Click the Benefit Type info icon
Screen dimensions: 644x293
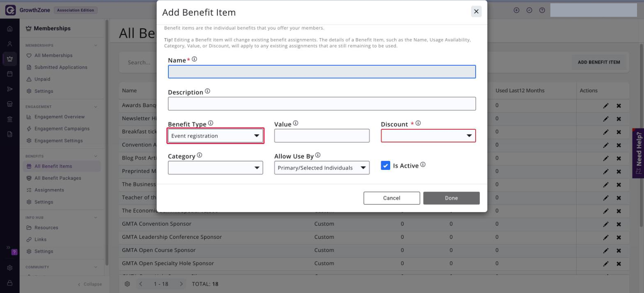coord(211,123)
